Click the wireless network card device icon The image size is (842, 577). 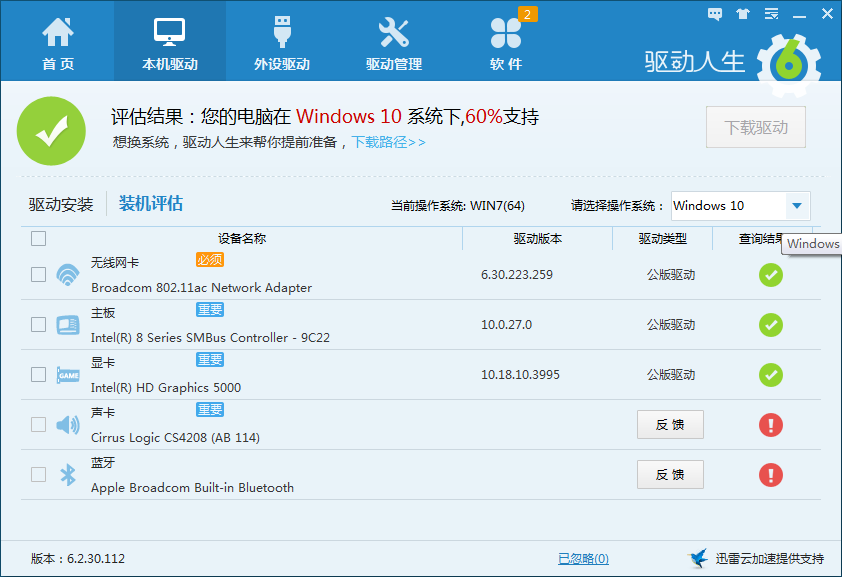68,274
